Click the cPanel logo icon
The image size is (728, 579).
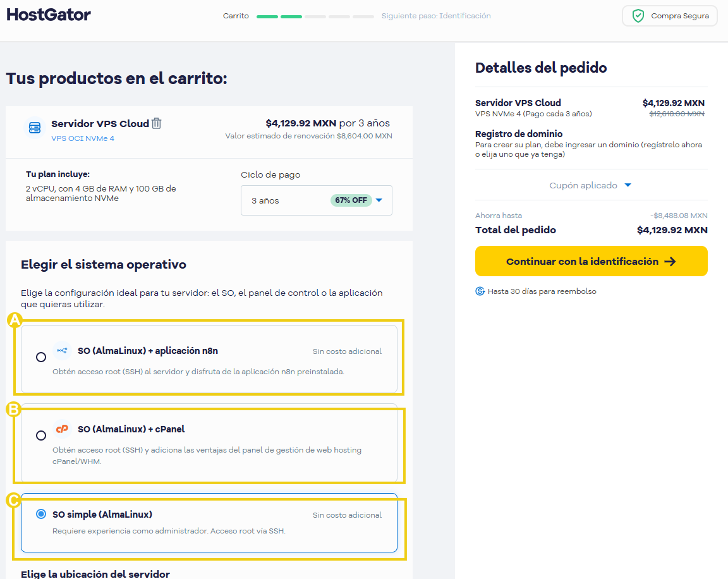click(62, 428)
